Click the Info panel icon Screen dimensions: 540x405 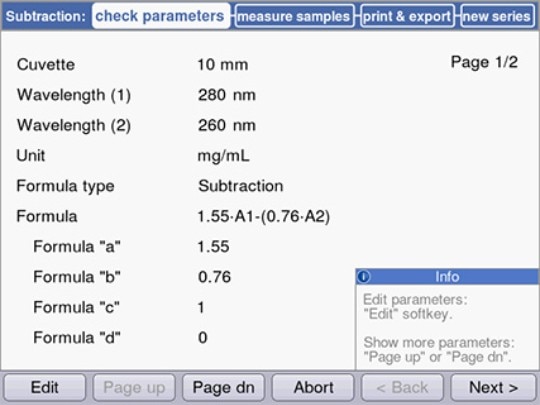click(364, 277)
